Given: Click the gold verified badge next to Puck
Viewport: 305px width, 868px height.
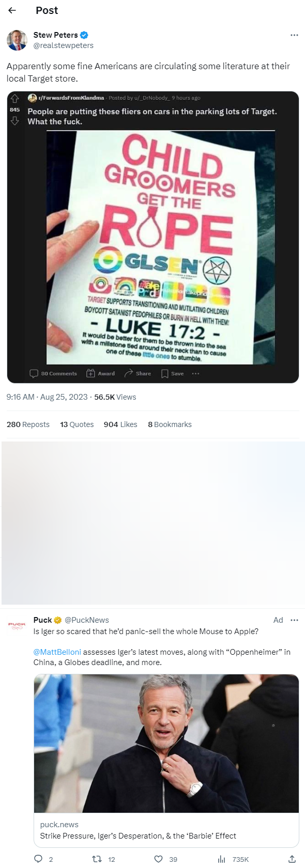Looking at the screenshot, I should point(58,620).
